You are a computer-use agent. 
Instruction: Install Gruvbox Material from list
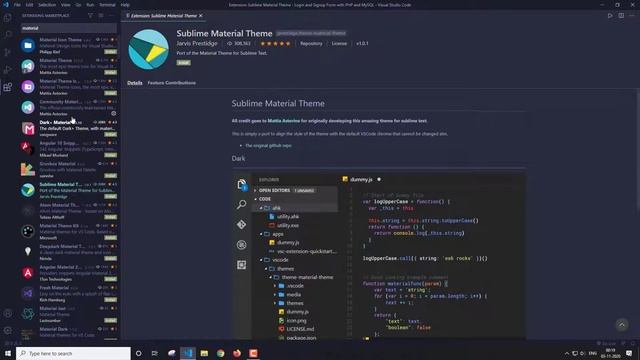(110, 176)
